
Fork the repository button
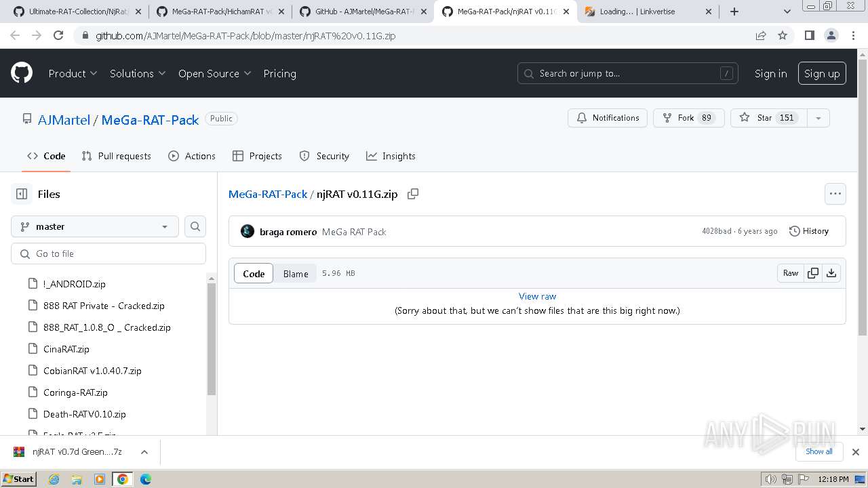(x=689, y=118)
